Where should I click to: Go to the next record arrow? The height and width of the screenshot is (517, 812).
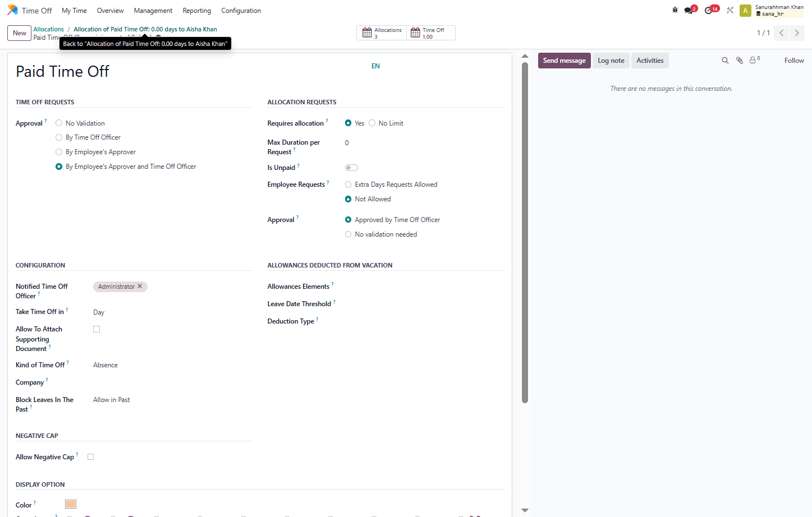pos(797,33)
